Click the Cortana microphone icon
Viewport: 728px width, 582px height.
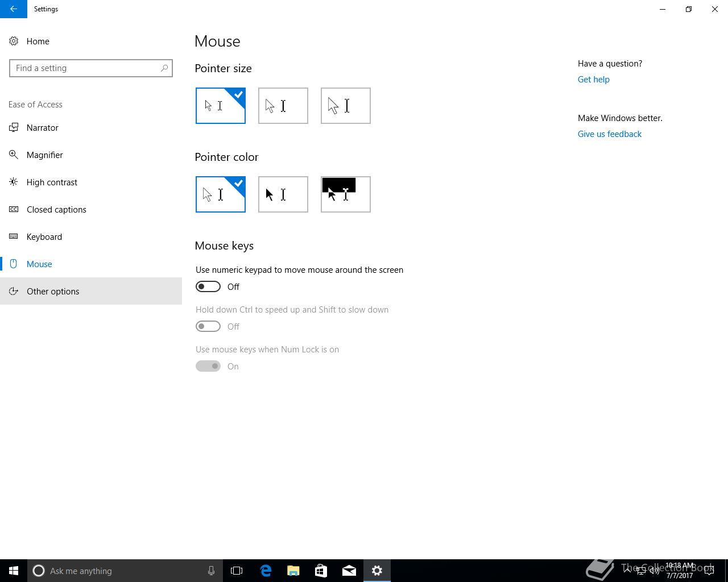[x=211, y=571]
